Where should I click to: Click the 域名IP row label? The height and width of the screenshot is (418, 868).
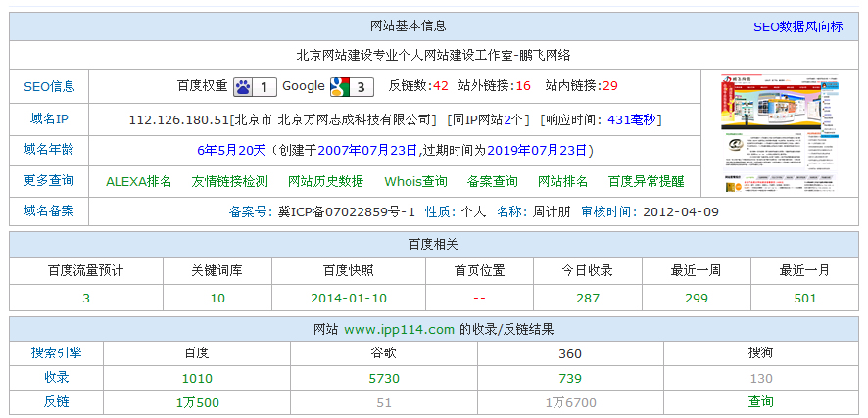(49, 118)
